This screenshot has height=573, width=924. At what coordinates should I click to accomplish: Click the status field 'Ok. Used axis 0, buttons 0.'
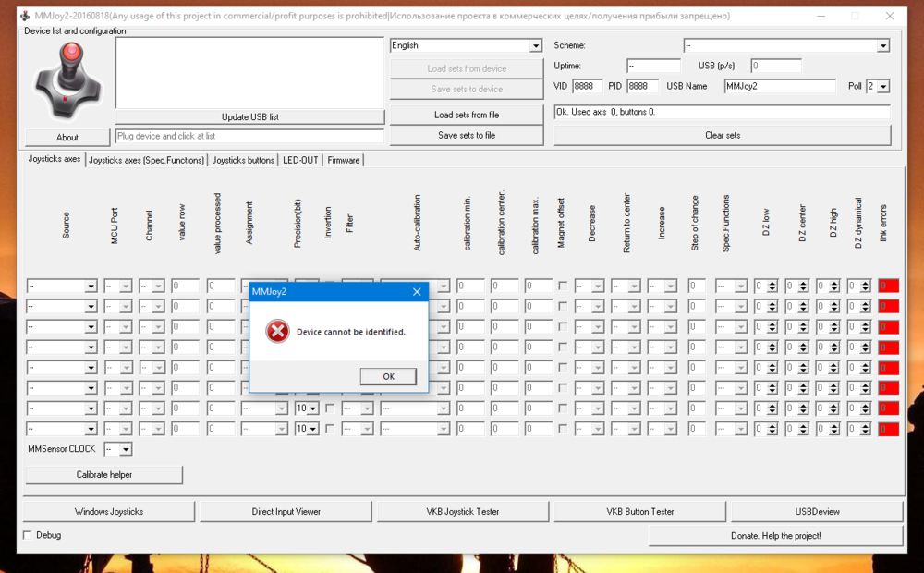click(x=722, y=112)
